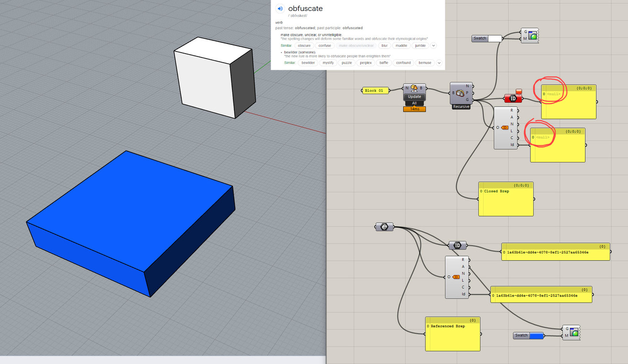This screenshot has width=628, height=364.
Task: Open the red error balloon above the ID component
Action: (518, 91)
